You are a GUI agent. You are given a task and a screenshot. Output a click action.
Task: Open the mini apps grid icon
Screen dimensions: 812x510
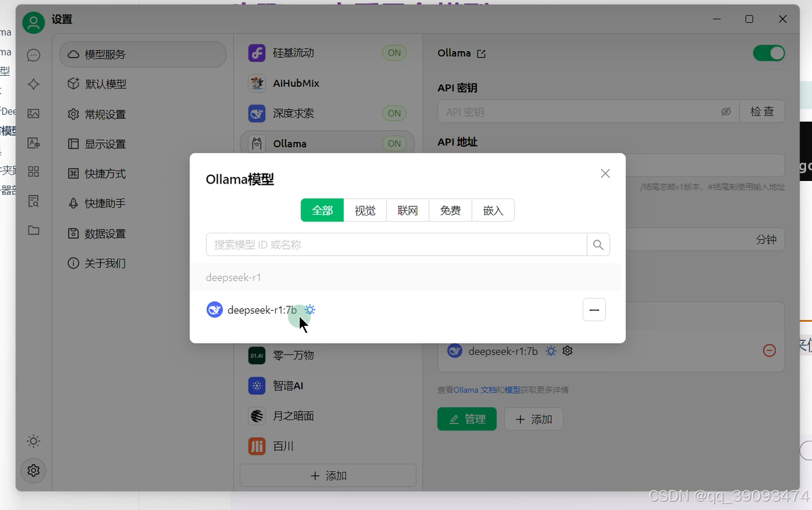coord(34,172)
